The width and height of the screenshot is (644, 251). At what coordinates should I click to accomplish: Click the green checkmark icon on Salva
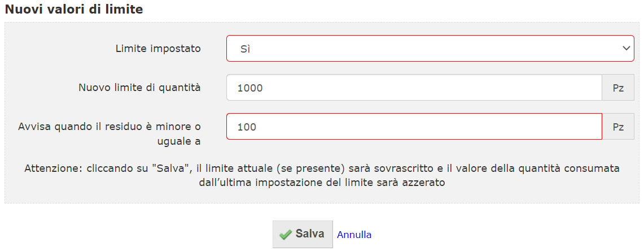tap(285, 235)
